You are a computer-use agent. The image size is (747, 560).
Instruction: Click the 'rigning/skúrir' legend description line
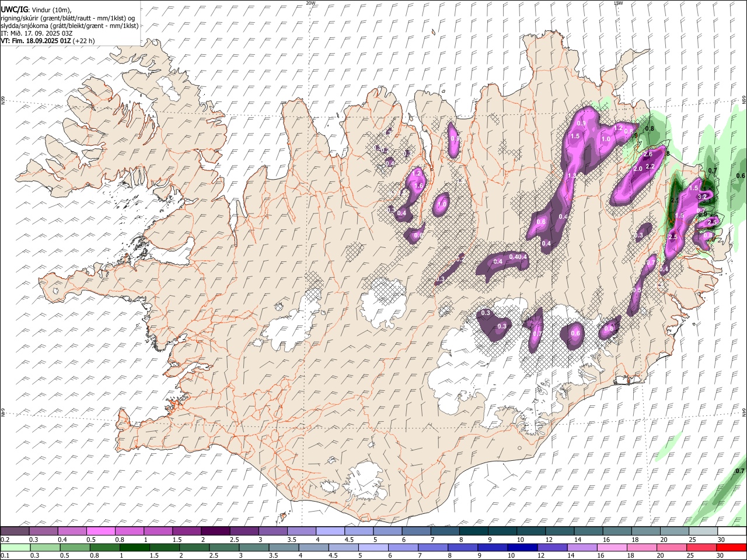(x=68, y=18)
